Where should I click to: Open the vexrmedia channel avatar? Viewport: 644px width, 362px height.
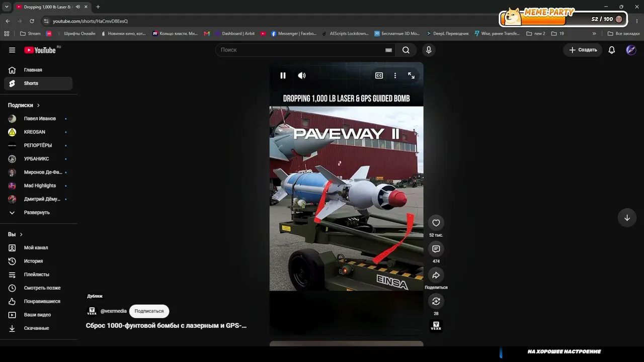92,311
